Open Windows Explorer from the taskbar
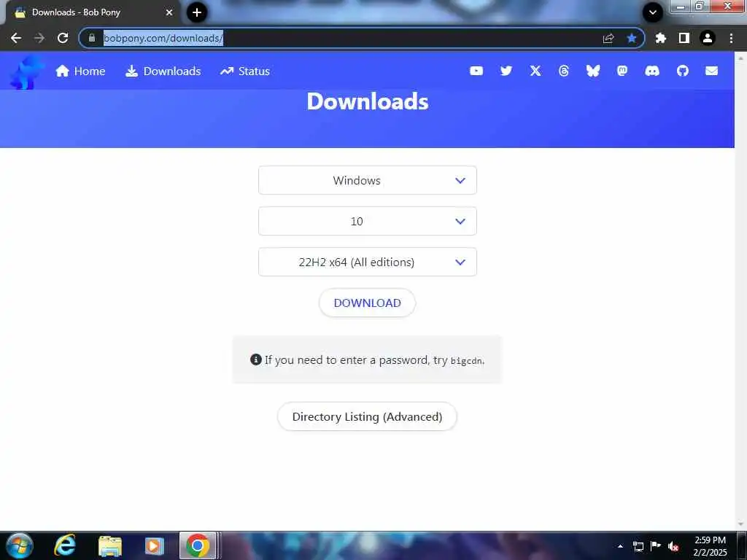747x560 pixels. click(x=110, y=545)
